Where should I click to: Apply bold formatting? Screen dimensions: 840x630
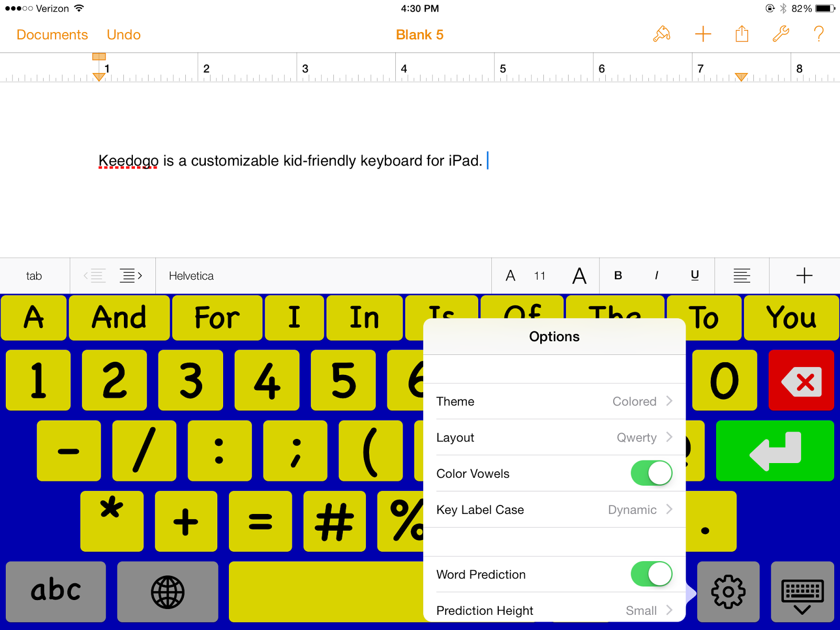[618, 276]
